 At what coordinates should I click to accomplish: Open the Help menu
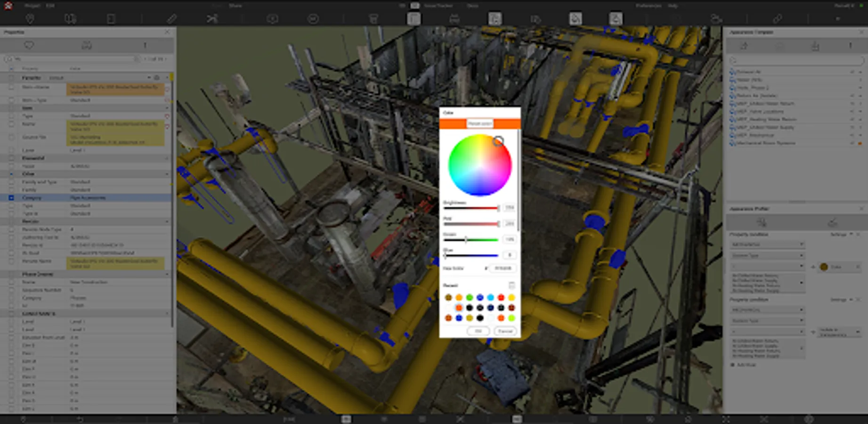[x=673, y=6]
